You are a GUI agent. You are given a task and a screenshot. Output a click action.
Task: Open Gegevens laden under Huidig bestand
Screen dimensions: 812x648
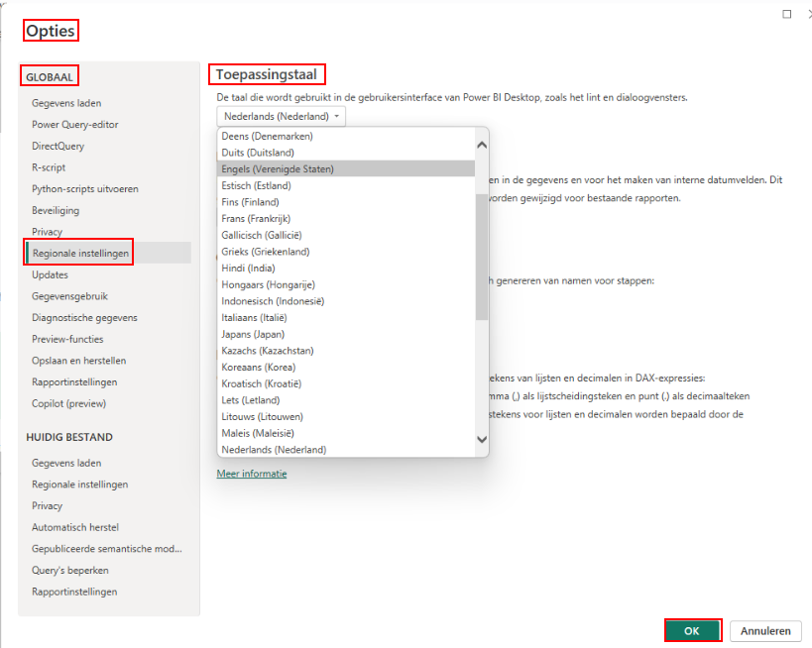pyautogui.click(x=66, y=464)
